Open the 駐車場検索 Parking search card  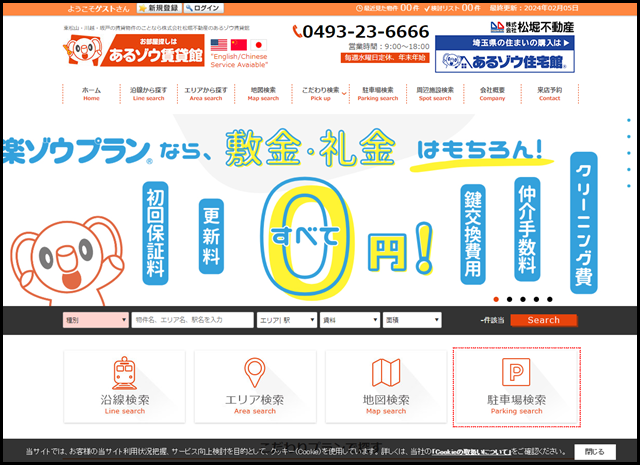(516, 387)
